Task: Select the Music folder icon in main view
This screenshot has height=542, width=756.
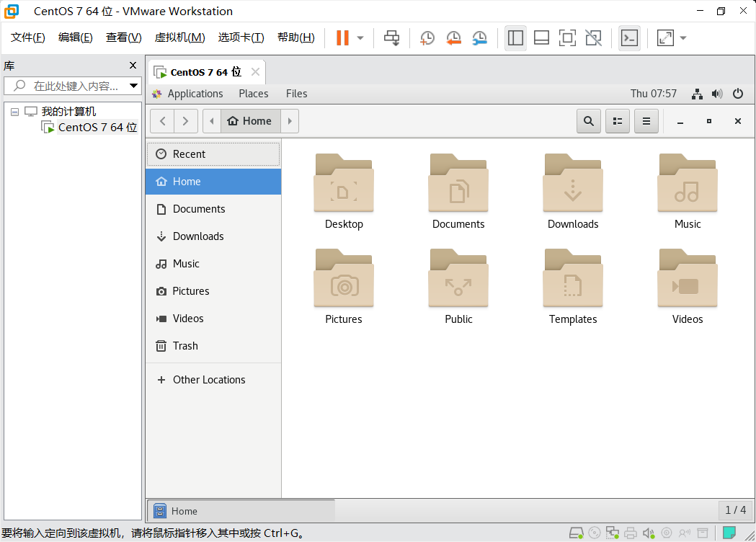Action: tap(688, 183)
